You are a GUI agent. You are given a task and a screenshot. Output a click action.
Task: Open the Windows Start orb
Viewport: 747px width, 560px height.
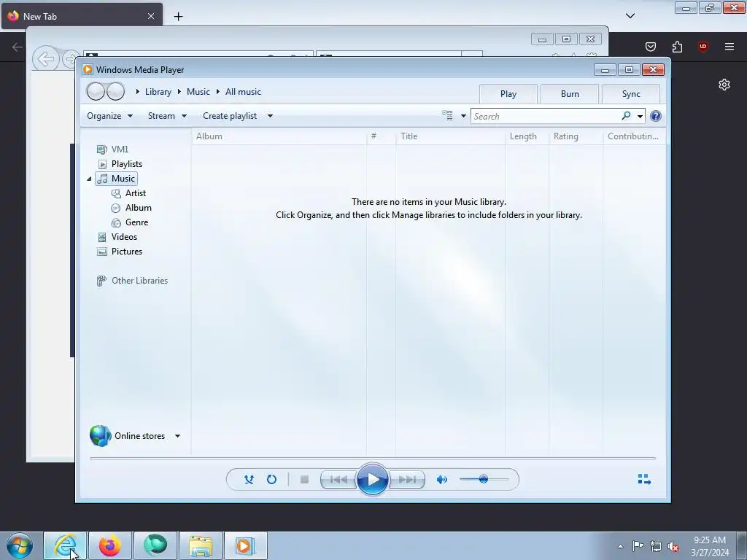point(20,545)
